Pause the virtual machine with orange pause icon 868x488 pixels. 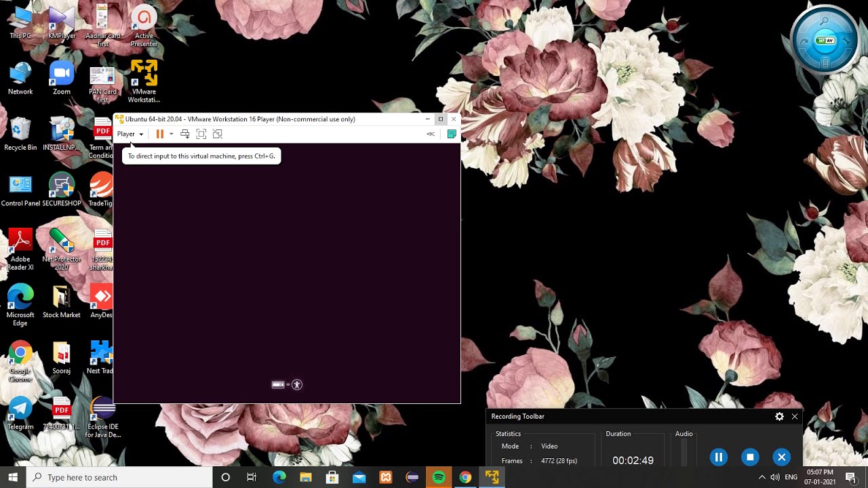(x=160, y=134)
